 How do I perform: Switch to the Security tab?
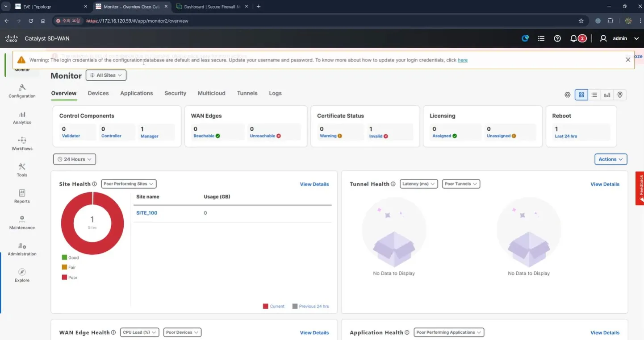click(x=175, y=93)
